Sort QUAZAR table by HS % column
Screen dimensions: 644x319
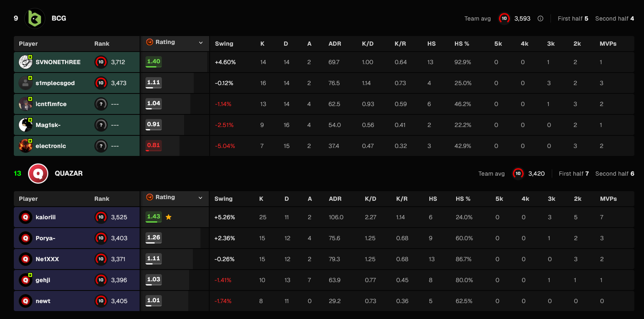coord(463,199)
